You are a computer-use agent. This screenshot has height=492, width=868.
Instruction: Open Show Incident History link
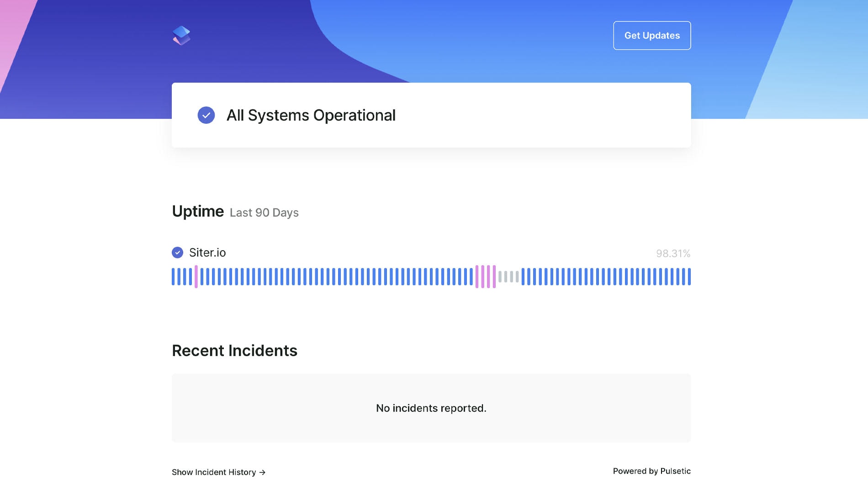click(x=218, y=472)
